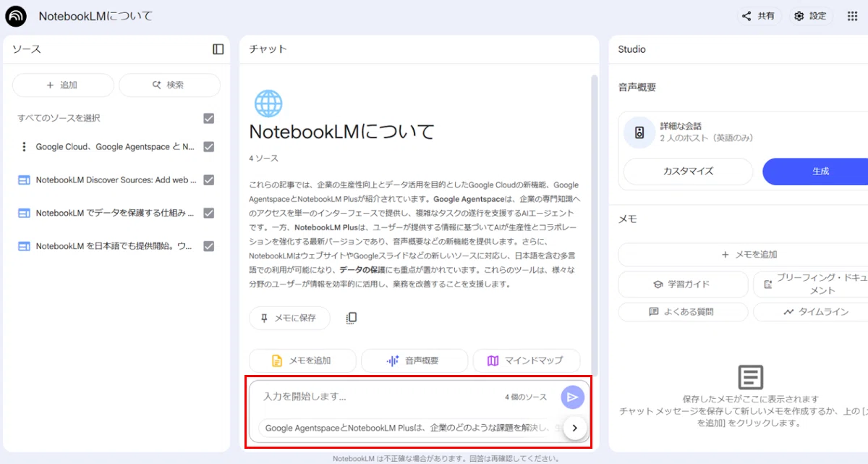Click the 4 個のソース indicator
Screen dimensions: 868x464
point(526,397)
